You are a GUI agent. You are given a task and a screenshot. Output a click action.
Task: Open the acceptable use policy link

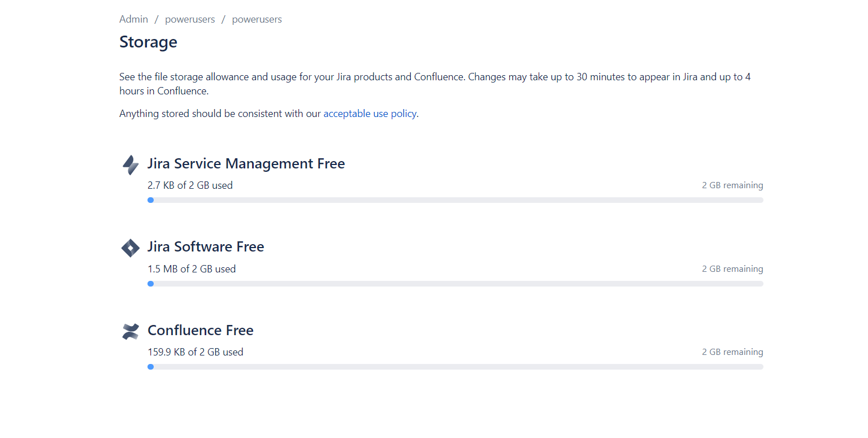click(x=370, y=114)
